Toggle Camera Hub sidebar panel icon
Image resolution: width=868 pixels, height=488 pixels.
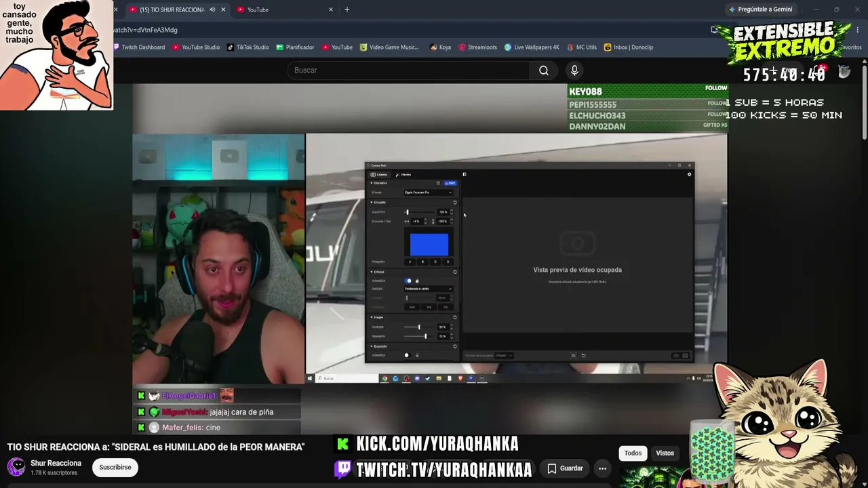point(465,174)
